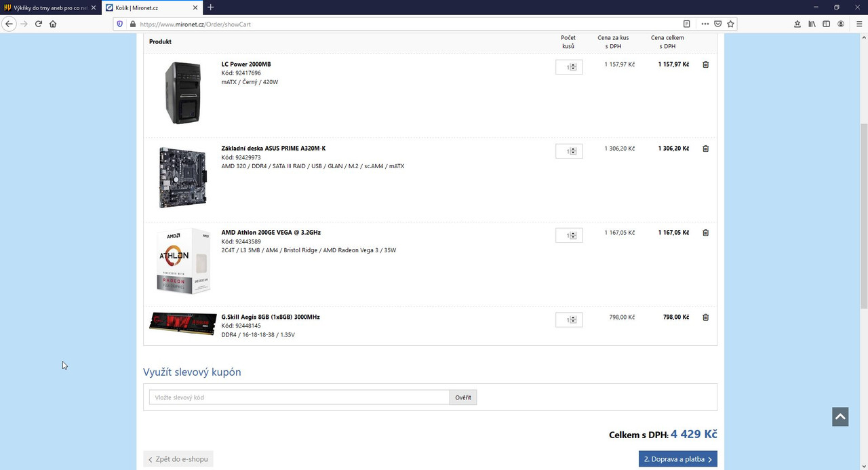Viewport: 868px width, 470px height.
Task: Delete LC Power 2000MB from cart
Action: point(705,64)
